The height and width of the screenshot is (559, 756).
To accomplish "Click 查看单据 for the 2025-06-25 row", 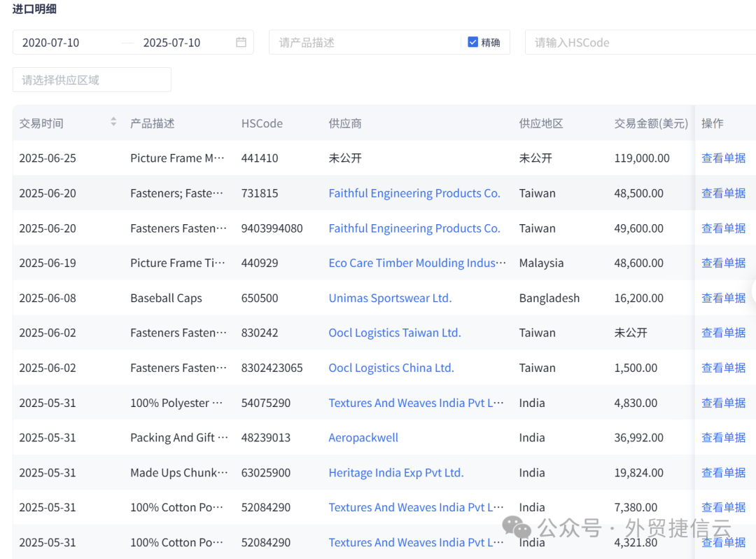I will click(723, 158).
